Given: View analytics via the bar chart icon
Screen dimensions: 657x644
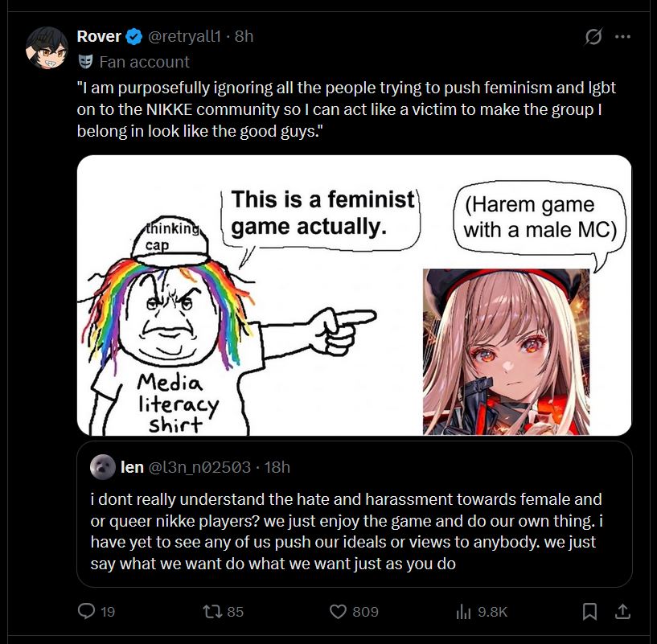Looking at the screenshot, I should click(x=463, y=612).
